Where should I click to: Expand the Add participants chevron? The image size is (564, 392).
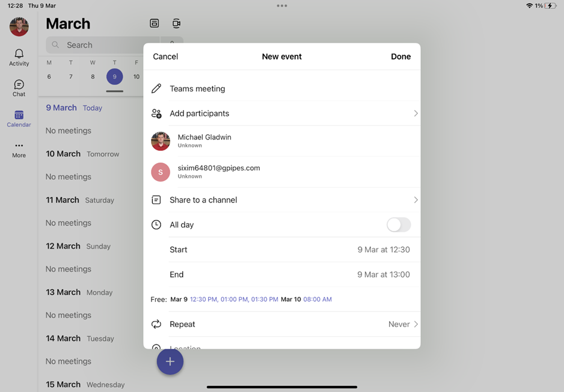415,113
